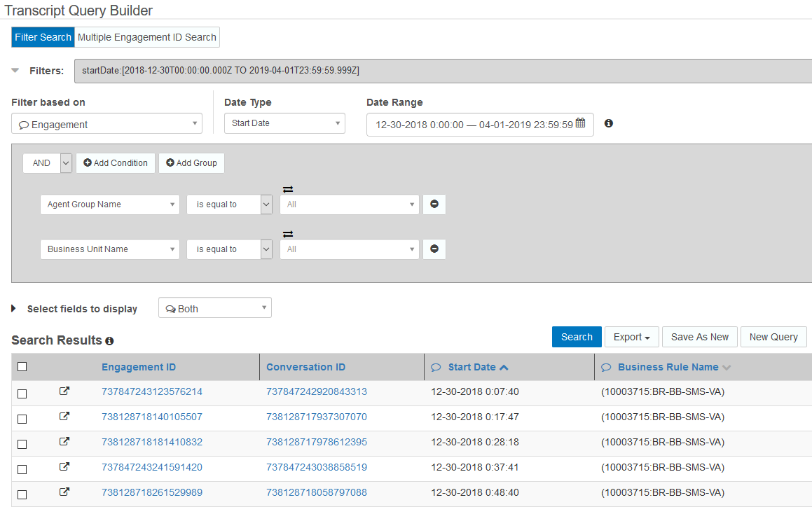Click the info icon beside Date Range
The height and width of the screenshot is (507, 812).
(609, 123)
